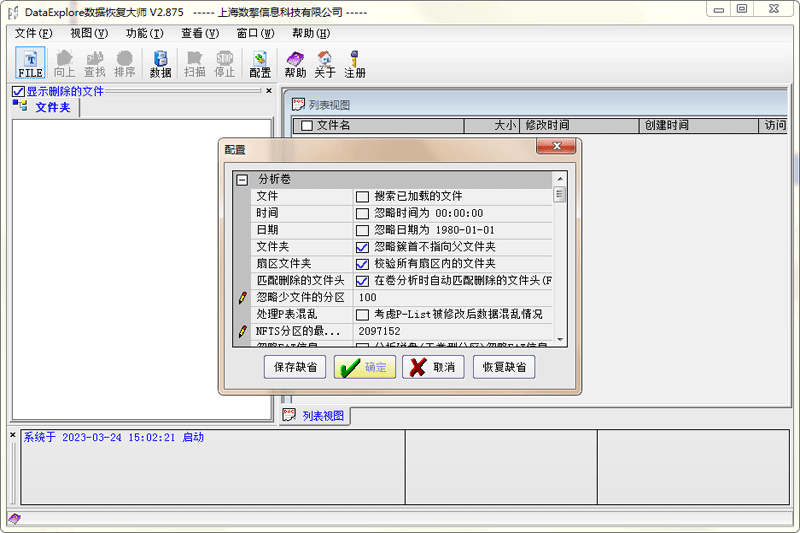Enable 搜索已加载的文件 checkbox
Viewport: 800px width, 533px height.
tap(362, 196)
